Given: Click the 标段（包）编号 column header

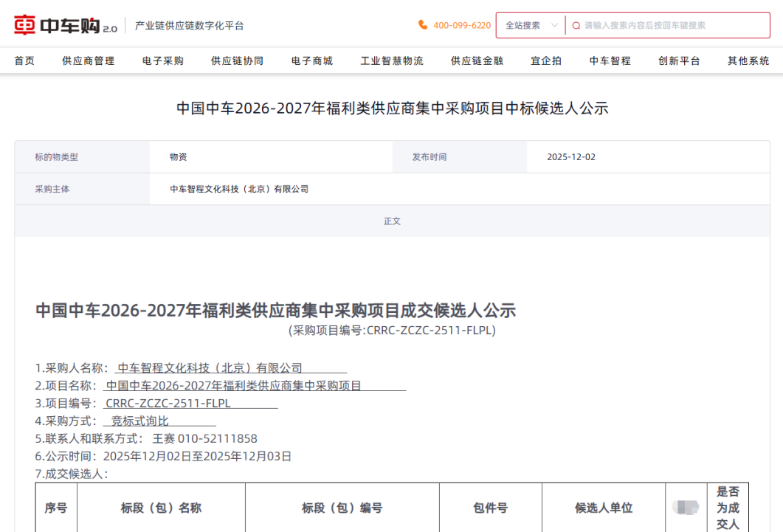Looking at the screenshot, I should coord(342,508).
